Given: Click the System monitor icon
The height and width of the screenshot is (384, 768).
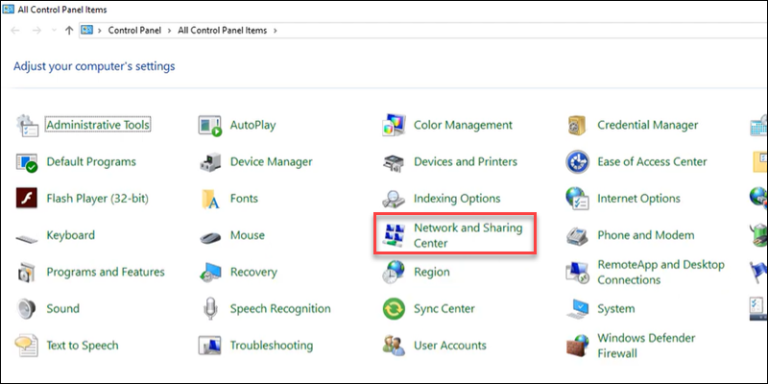Looking at the screenshot, I should pyautogui.click(x=577, y=309).
